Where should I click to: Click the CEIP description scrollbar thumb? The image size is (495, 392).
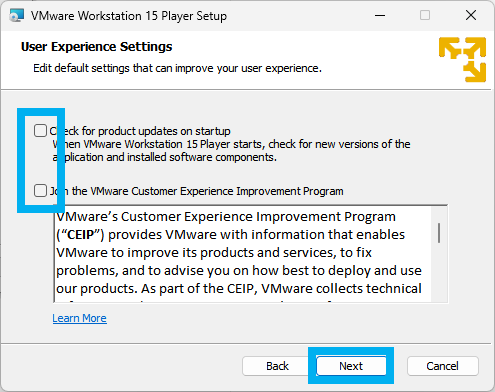pos(439,233)
